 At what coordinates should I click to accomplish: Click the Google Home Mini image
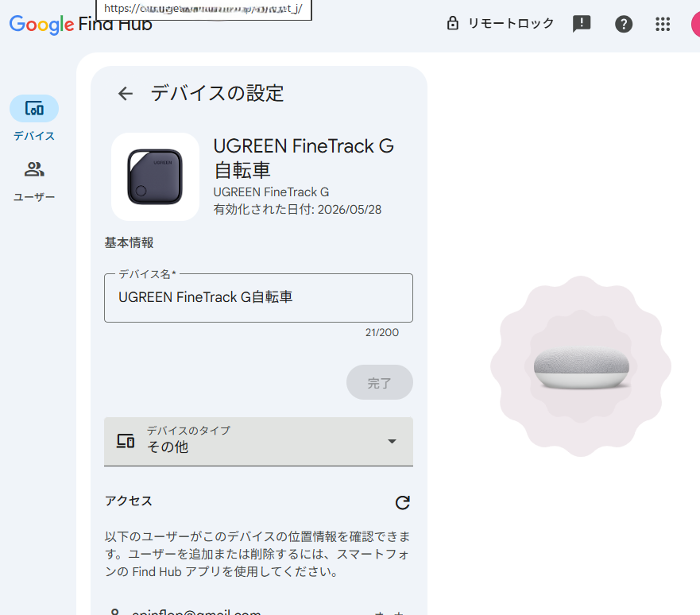click(x=582, y=367)
